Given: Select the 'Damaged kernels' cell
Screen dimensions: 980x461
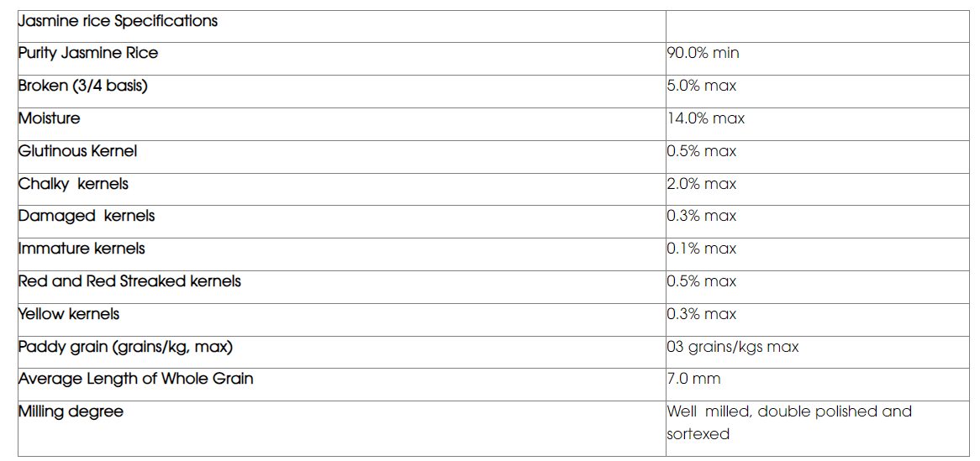Looking at the screenshot, I should point(87,216).
